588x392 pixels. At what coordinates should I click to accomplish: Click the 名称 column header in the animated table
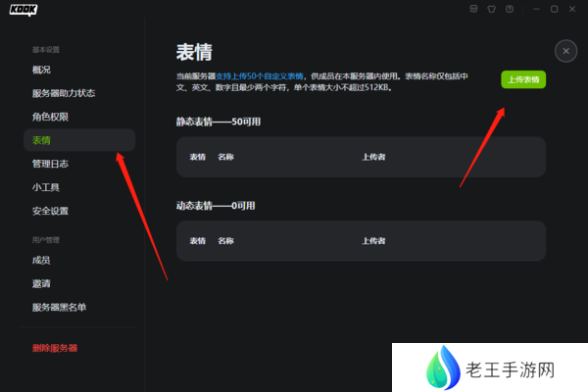click(x=225, y=241)
